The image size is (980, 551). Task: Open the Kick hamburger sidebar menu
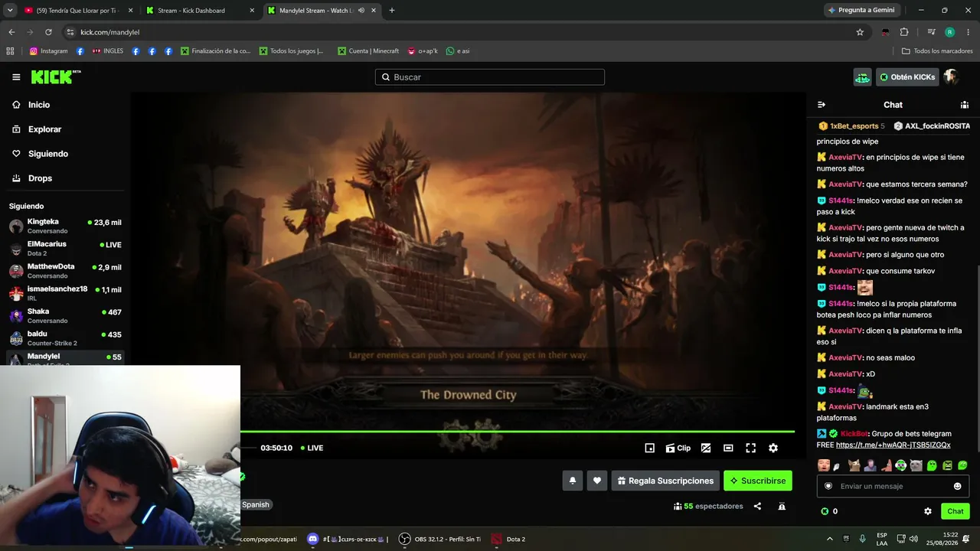coord(16,77)
